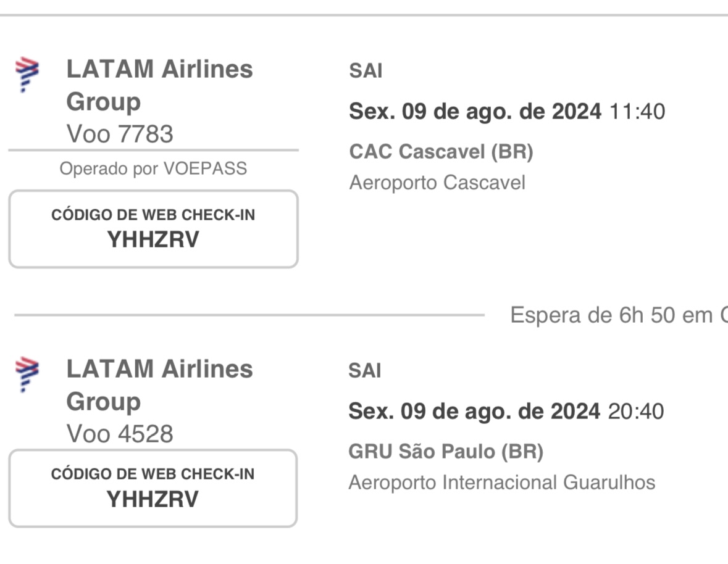The width and height of the screenshot is (728, 564).
Task: Click the 'Voo 7783' flight number
Action: tap(120, 134)
